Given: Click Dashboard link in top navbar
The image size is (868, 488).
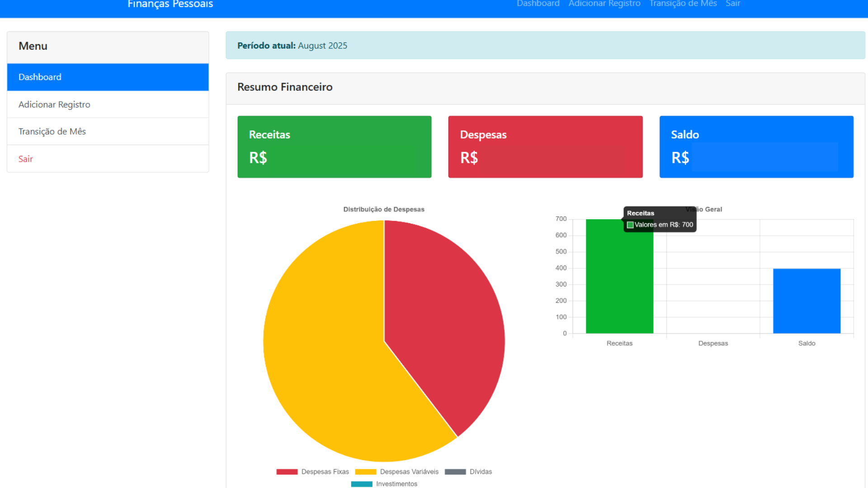Looking at the screenshot, I should pyautogui.click(x=538, y=4).
